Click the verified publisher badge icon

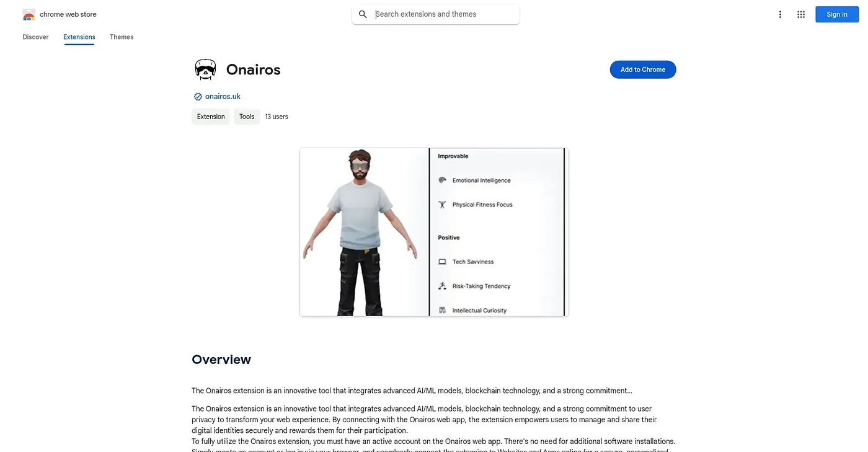click(x=198, y=97)
